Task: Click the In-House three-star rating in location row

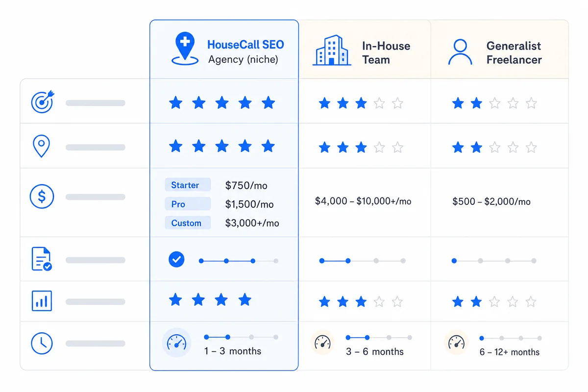Action: (x=361, y=147)
